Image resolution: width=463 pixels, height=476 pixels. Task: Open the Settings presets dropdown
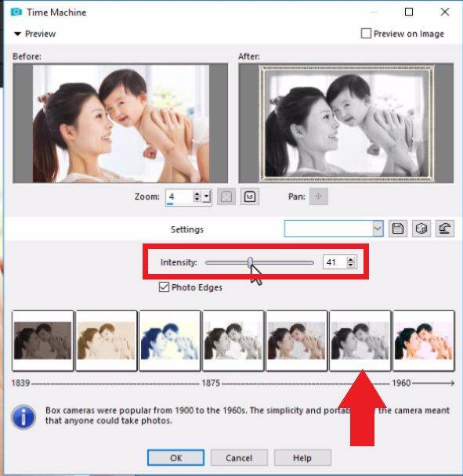tap(378, 229)
